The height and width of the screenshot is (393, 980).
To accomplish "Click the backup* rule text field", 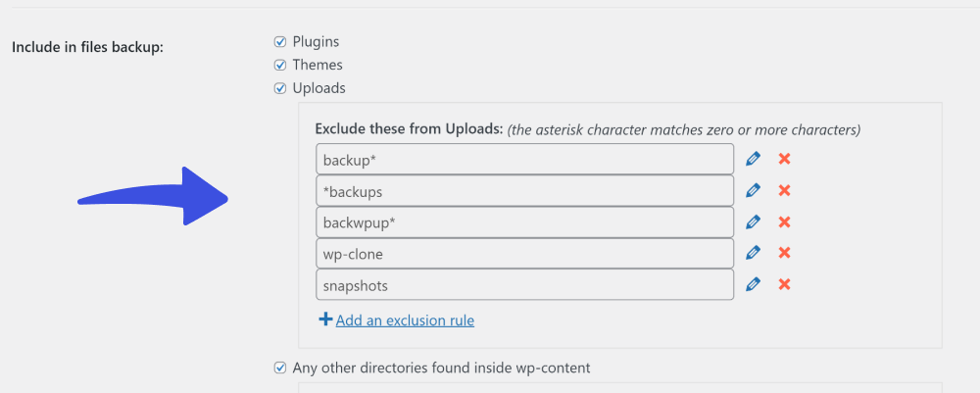I will pos(525,160).
